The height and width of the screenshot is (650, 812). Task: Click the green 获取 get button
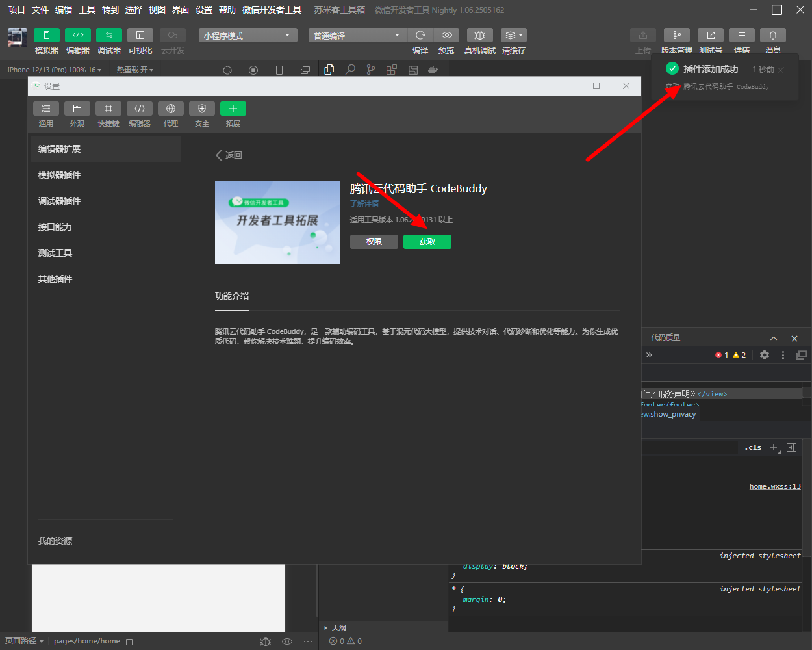427,242
